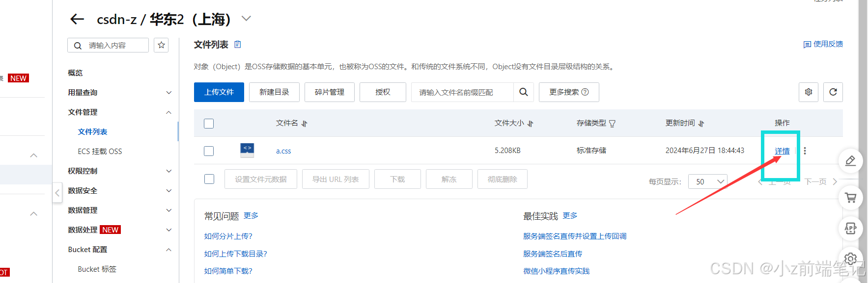This screenshot has height=283, width=868.
Task: Expand the 数据管理 menu
Action: click(120, 210)
